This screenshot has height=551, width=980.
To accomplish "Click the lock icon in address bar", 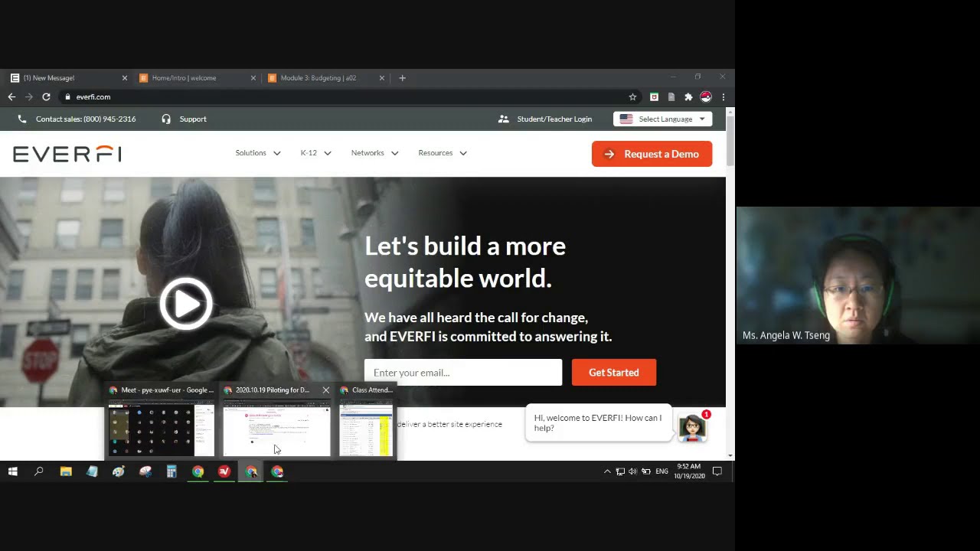I will [67, 97].
